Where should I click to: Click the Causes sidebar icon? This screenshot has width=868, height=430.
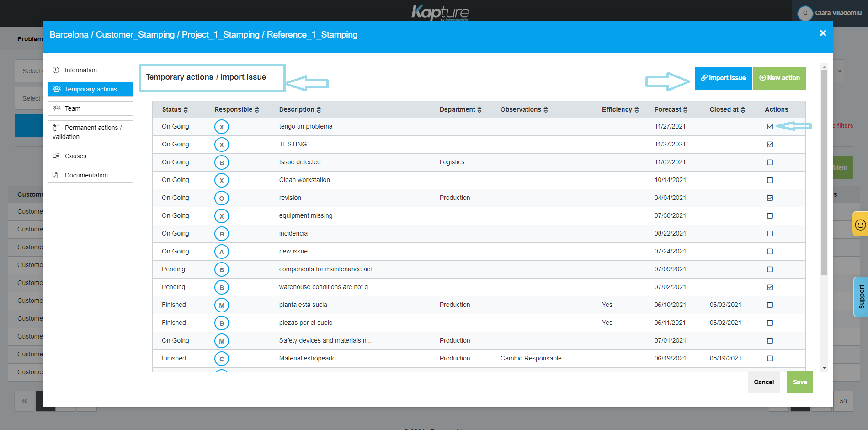[x=56, y=156]
